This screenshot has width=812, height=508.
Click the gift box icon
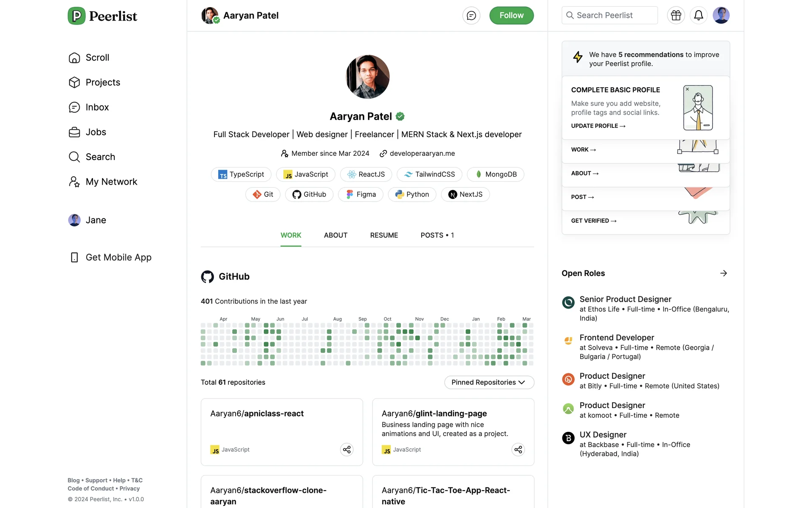[676, 16]
